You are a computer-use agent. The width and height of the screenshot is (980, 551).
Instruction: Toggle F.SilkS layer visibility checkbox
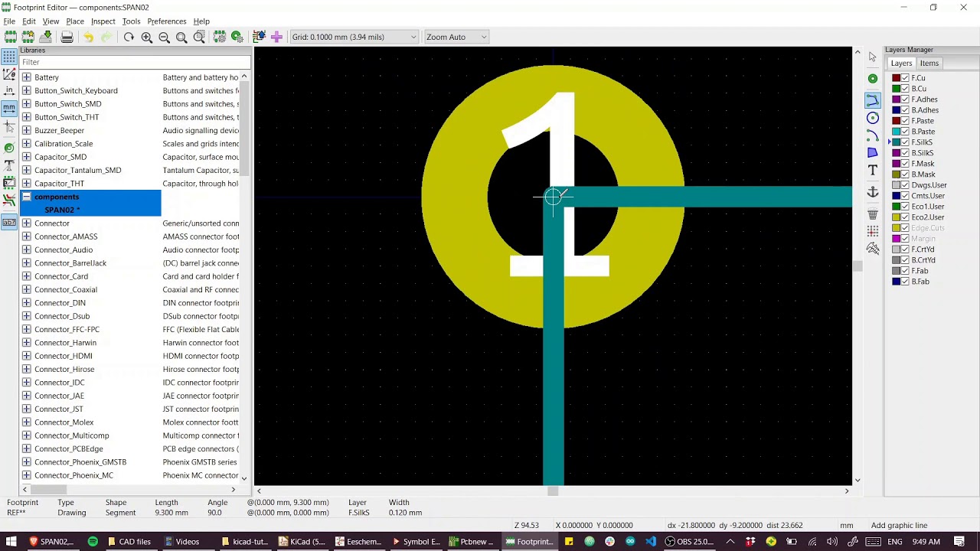point(905,142)
